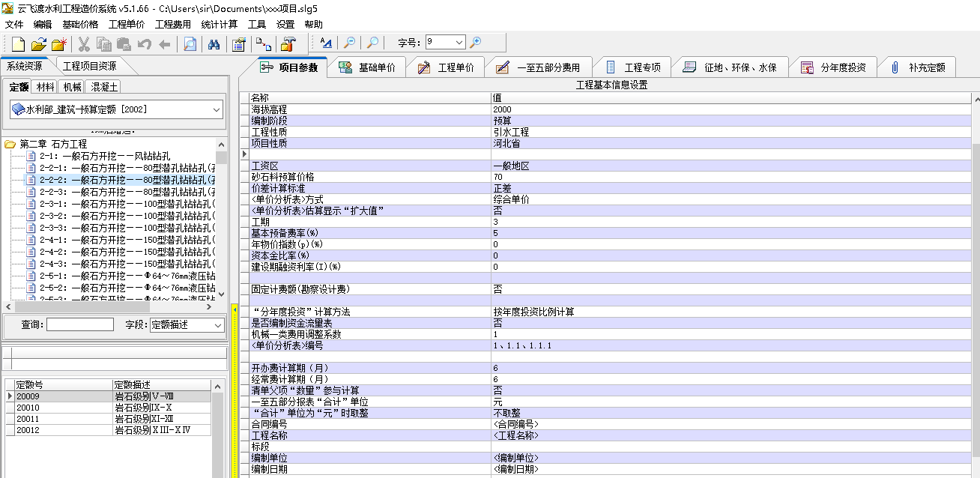Click the binoculars Find icon
This screenshot has width=980, height=478.
[x=214, y=43]
